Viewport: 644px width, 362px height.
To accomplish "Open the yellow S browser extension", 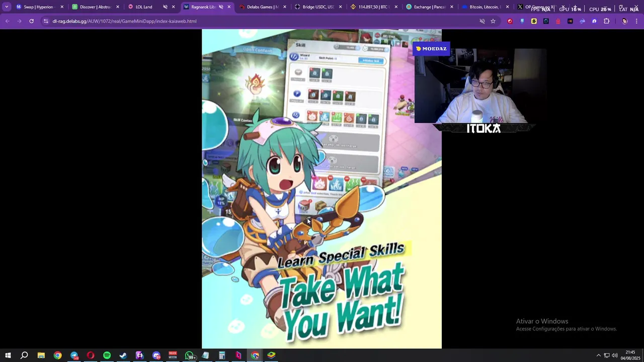I will click(x=534, y=21).
